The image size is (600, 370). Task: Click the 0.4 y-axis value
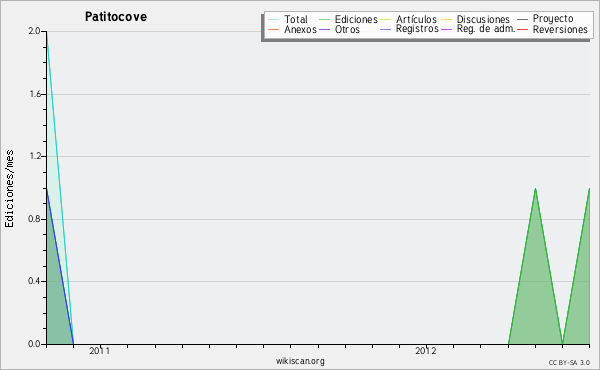tap(34, 281)
